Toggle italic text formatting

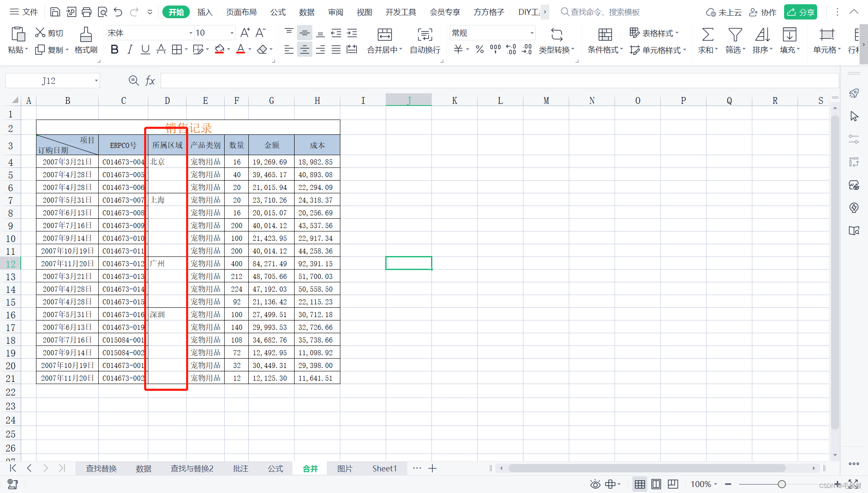pos(130,50)
